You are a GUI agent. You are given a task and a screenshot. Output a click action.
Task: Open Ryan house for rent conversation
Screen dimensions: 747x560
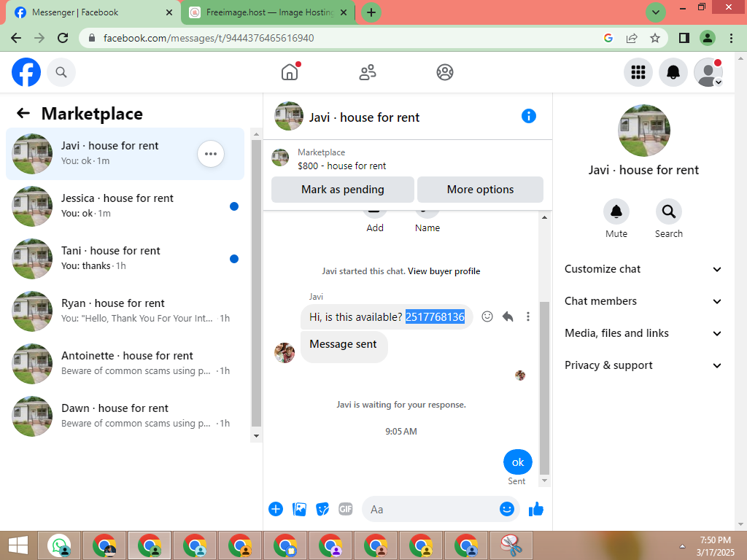point(125,311)
